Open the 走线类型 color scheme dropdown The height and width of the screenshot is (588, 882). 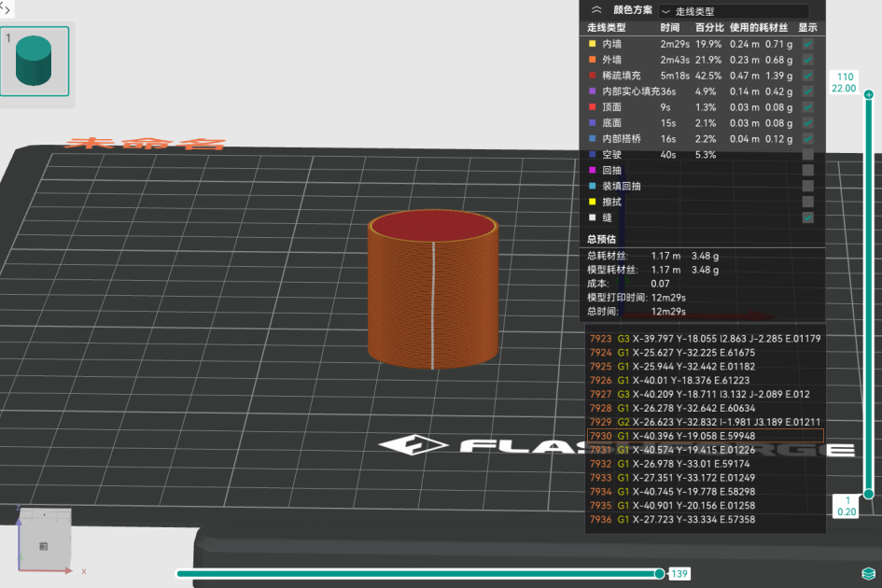(x=733, y=11)
